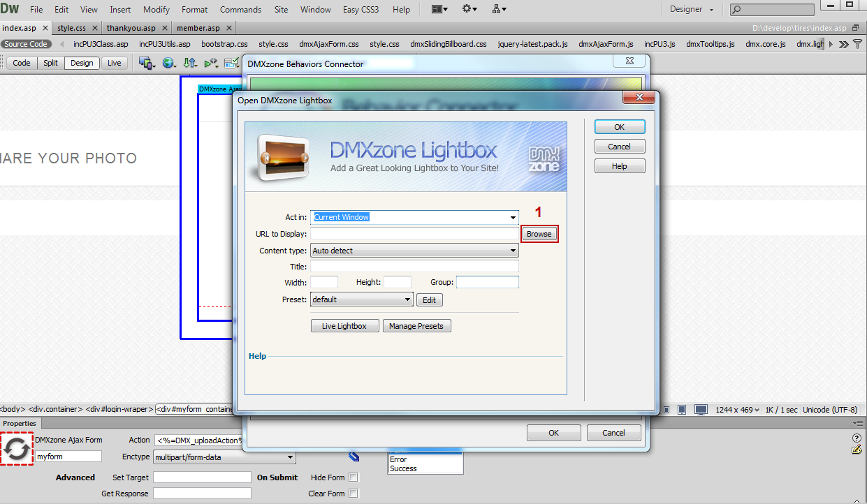This screenshot has height=504, width=867.
Task: Click the Width input field
Action: 324,283
